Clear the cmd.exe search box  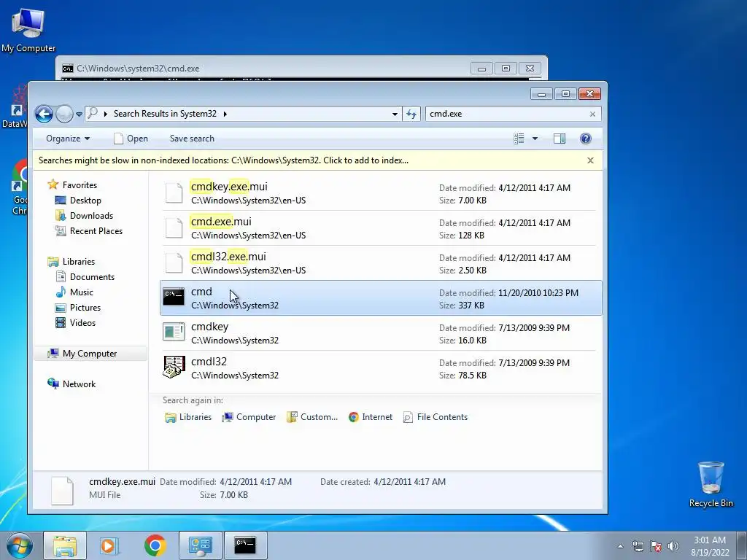click(x=592, y=114)
